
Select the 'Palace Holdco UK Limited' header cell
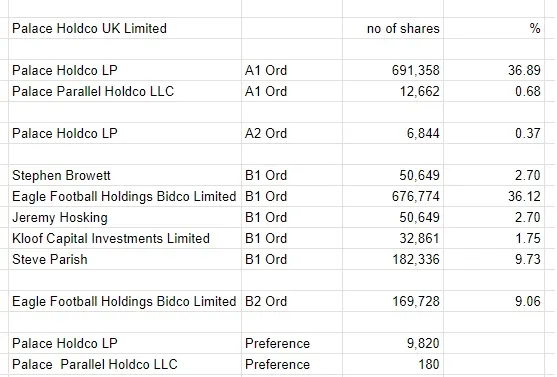(x=125, y=28)
